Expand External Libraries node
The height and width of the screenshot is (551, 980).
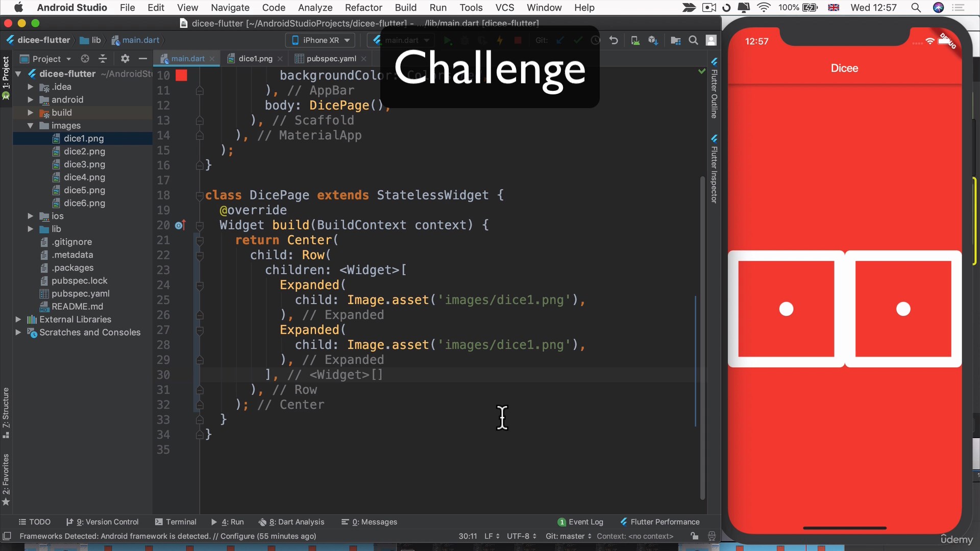[x=18, y=319]
